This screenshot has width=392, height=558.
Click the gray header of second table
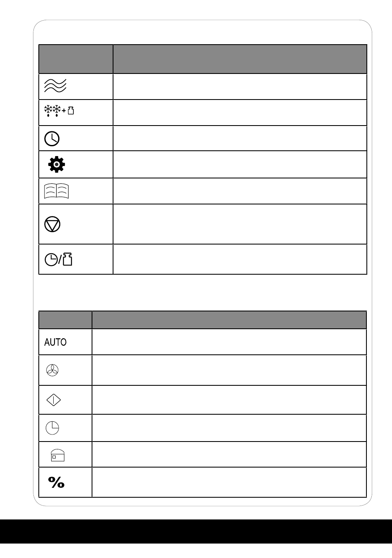point(203,320)
